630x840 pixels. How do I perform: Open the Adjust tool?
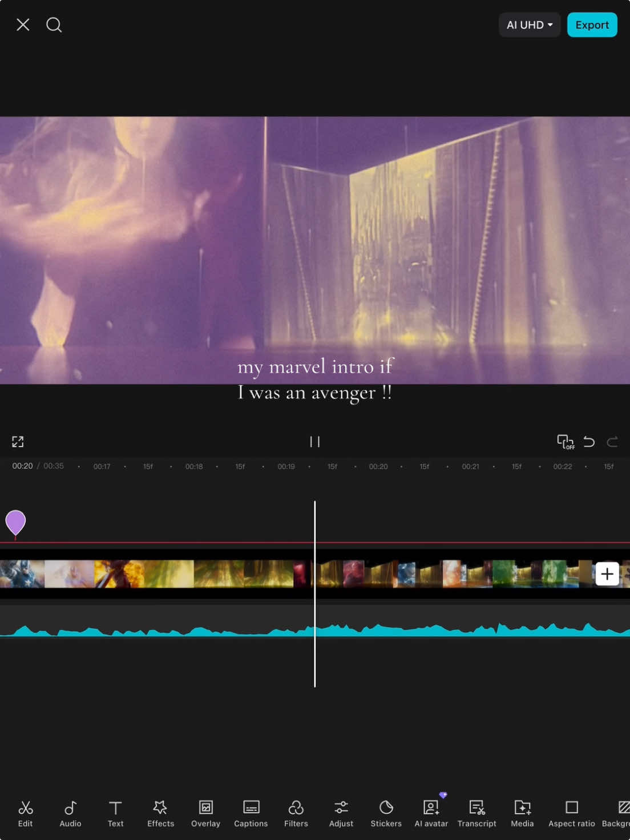coord(341,814)
